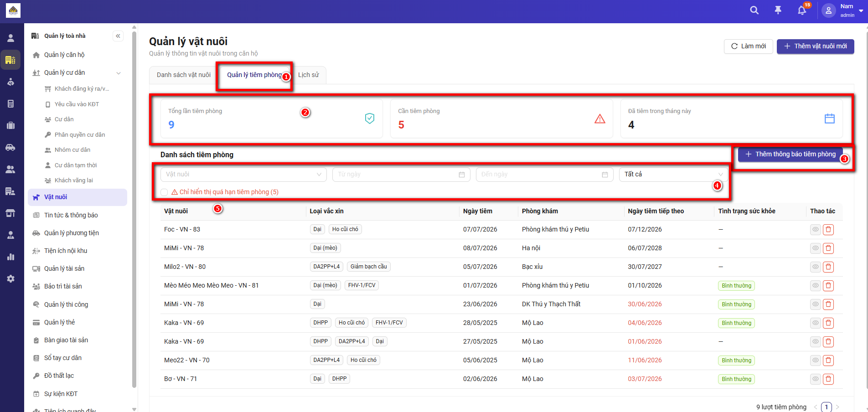The height and width of the screenshot is (412, 868).
Task: View details of Meo22 - VN - 70 vaccination
Action: click(816, 360)
